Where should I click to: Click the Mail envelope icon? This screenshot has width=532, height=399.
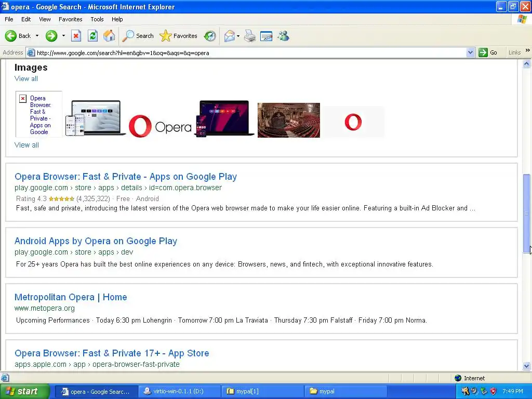click(229, 36)
